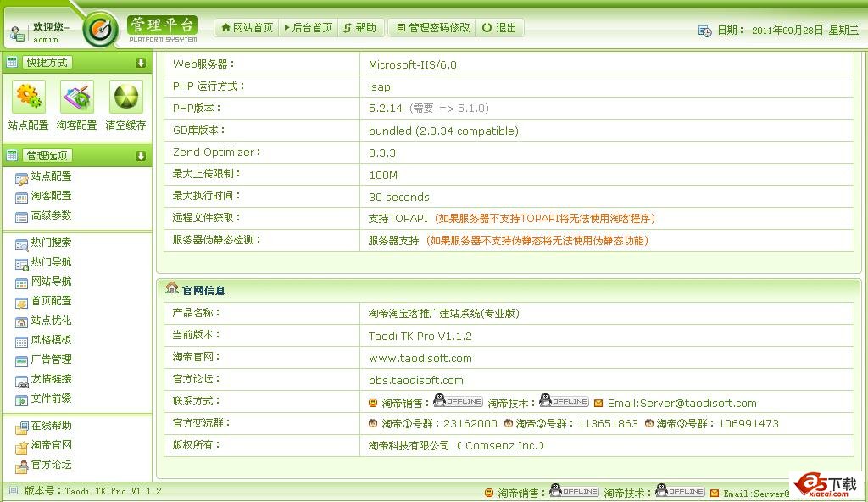
Task: Open 网站首页 in the top navigation
Action: [247, 28]
